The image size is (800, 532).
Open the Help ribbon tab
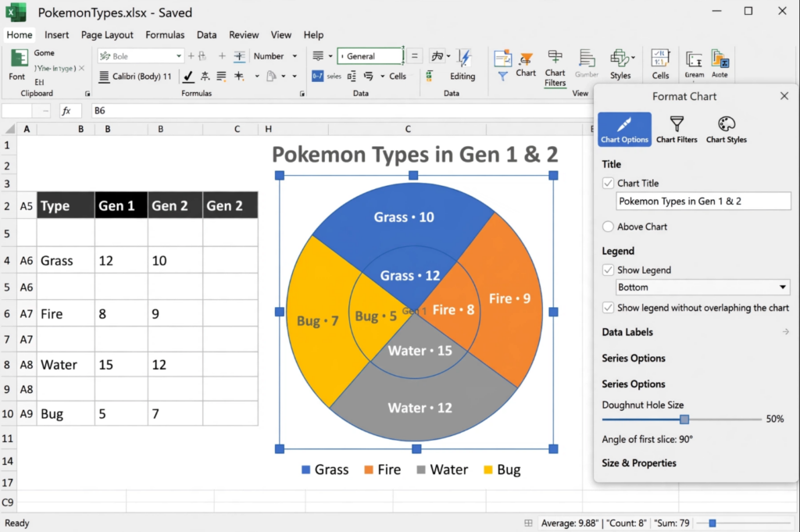point(313,34)
